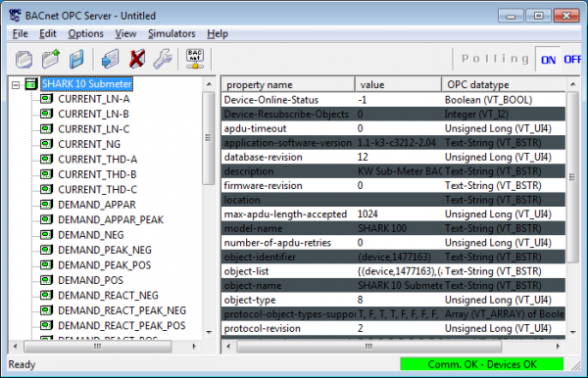Click the property name column header
588x378 pixels.
click(288, 84)
